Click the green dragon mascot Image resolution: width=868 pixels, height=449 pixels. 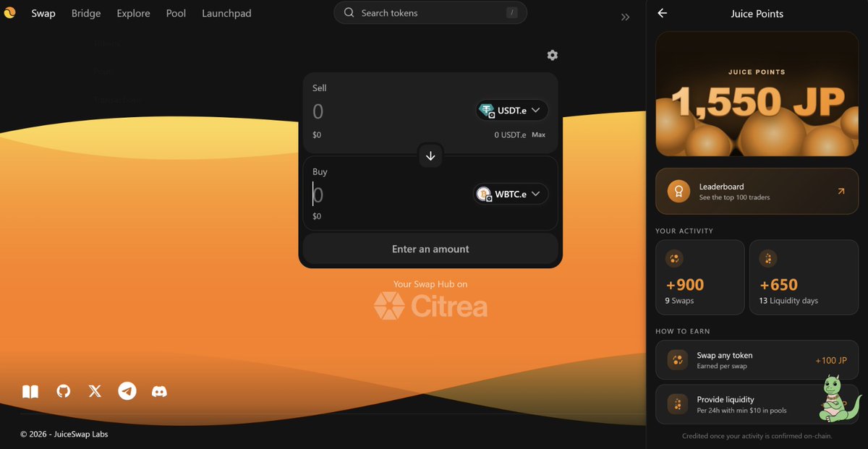(x=839, y=398)
